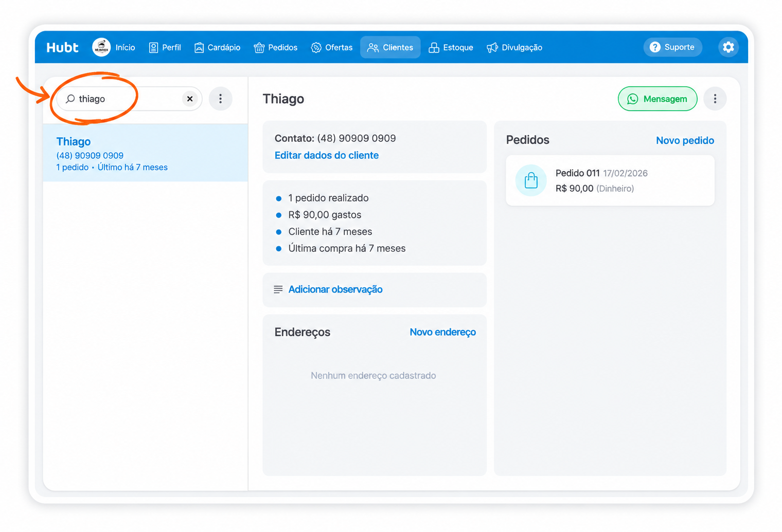Click the text 'Última compra há 7 meses'
This screenshot has width=782, height=532.
(x=347, y=248)
